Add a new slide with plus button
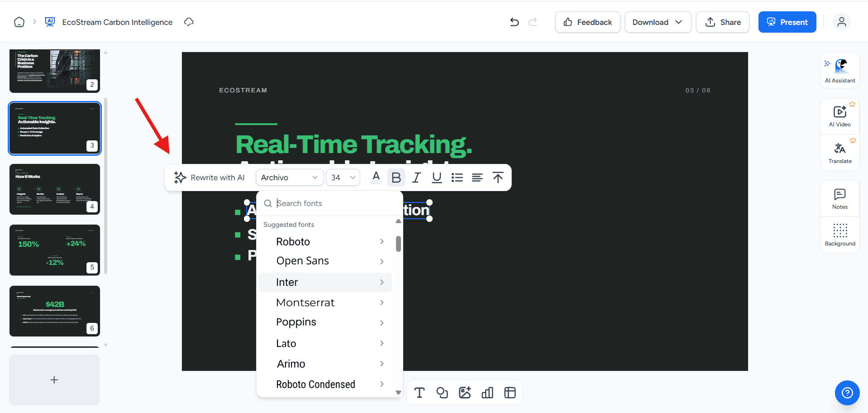Viewport: 868px width, 413px height. click(54, 380)
